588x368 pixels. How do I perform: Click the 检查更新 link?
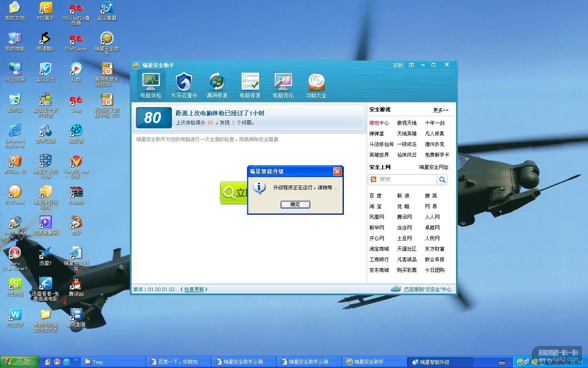click(194, 289)
